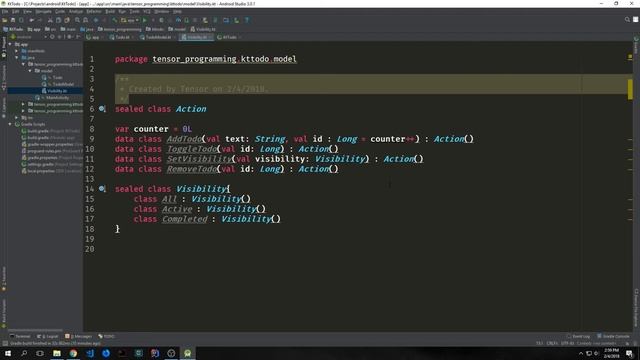Open Structure side tool window button
This screenshot has height=360, width=640.
4,78
